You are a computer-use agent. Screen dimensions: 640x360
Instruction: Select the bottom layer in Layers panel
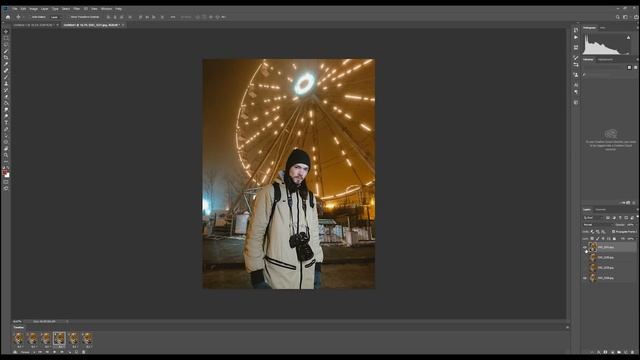(x=610, y=278)
